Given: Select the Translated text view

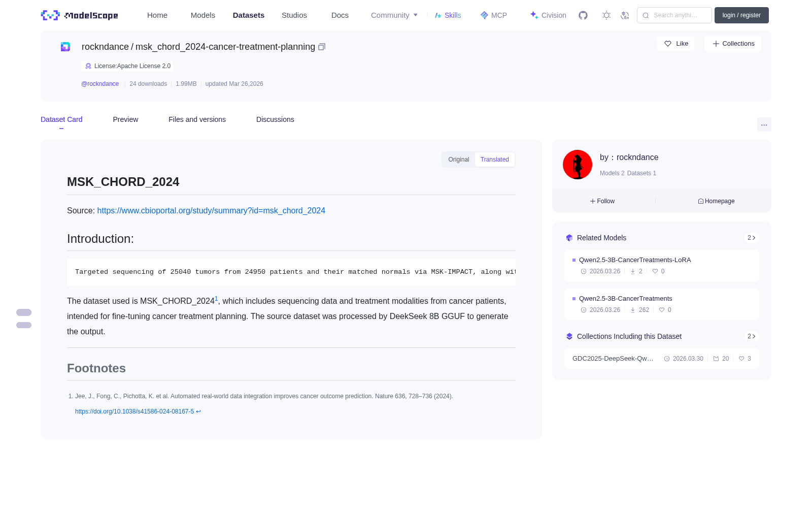Looking at the screenshot, I should 495,160.
